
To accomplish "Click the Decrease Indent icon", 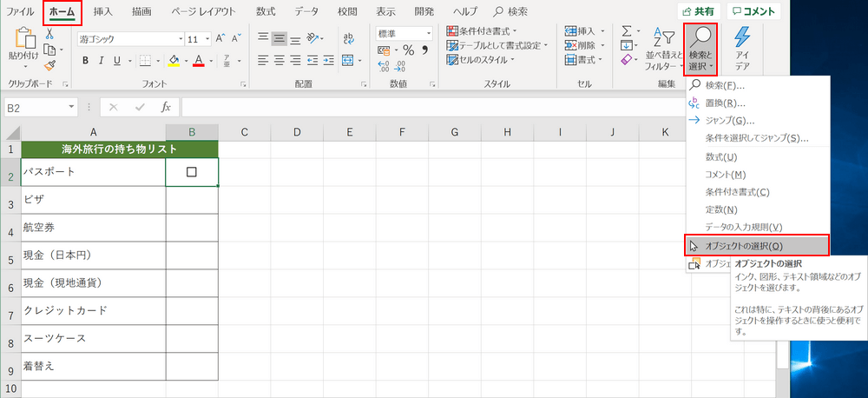I will 312,60.
